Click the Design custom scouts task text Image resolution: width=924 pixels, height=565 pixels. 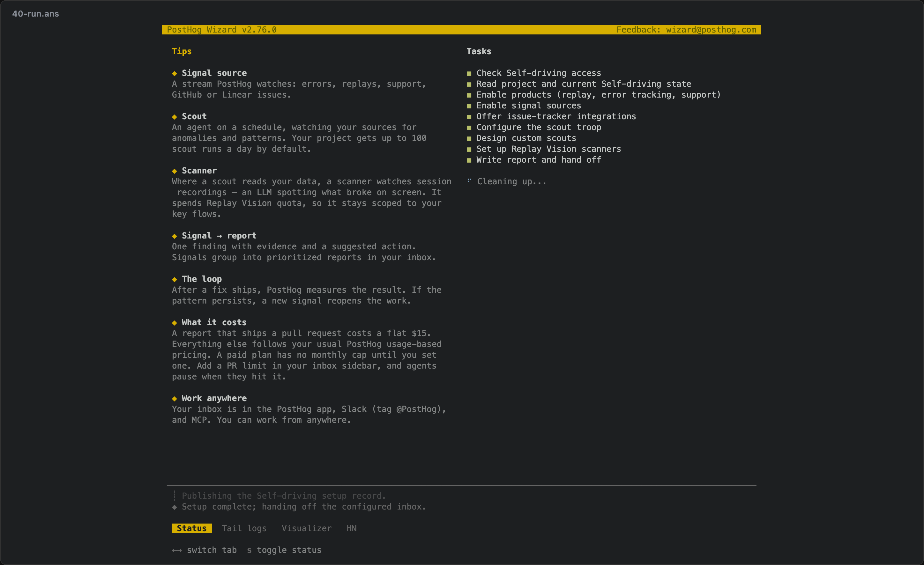click(x=526, y=138)
